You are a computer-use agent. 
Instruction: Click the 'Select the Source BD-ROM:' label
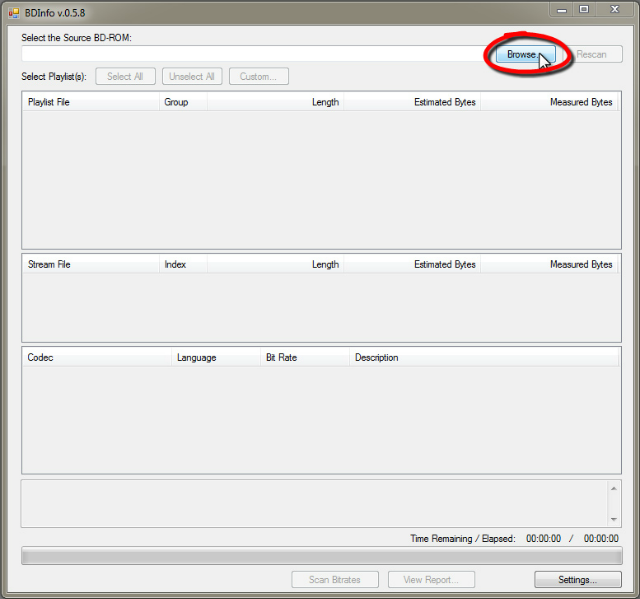(x=76, y=38)
